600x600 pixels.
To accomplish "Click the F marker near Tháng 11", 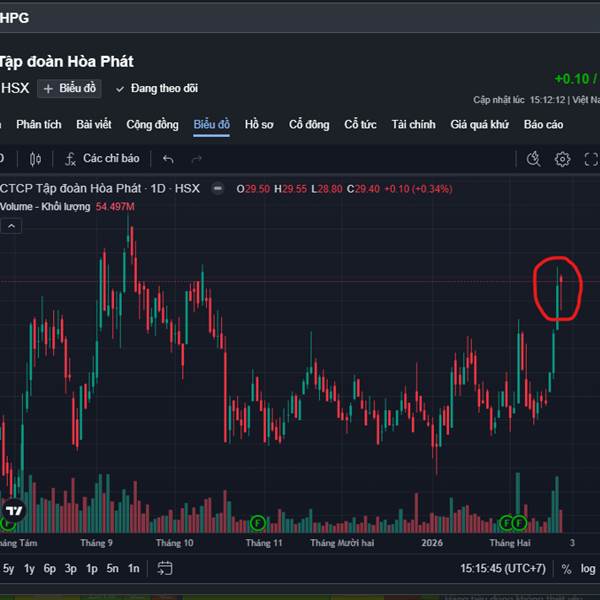I will click(258, 523).
